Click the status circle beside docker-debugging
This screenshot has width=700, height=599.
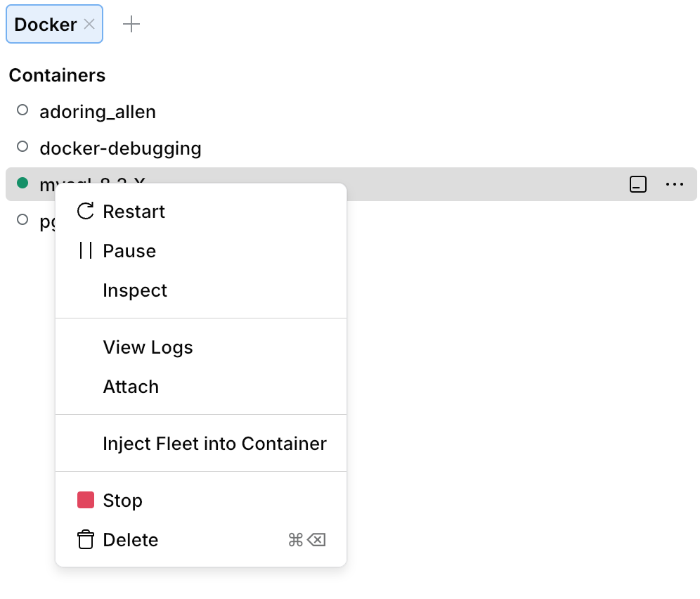click(x=22, y=146)
